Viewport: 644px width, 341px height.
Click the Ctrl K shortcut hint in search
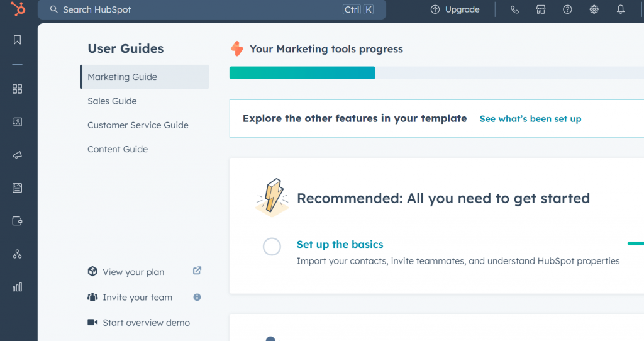(358, 9)
